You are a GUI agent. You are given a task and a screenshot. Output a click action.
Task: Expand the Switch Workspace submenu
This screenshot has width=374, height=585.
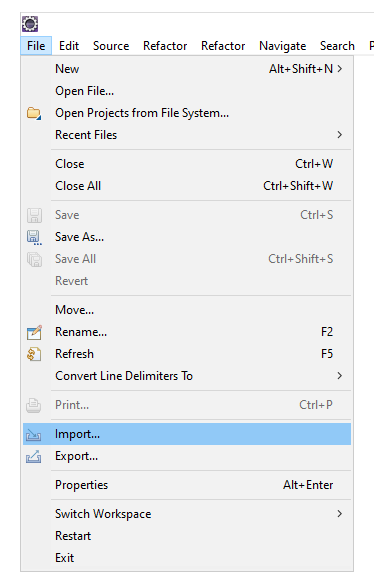tap(340, 514)
